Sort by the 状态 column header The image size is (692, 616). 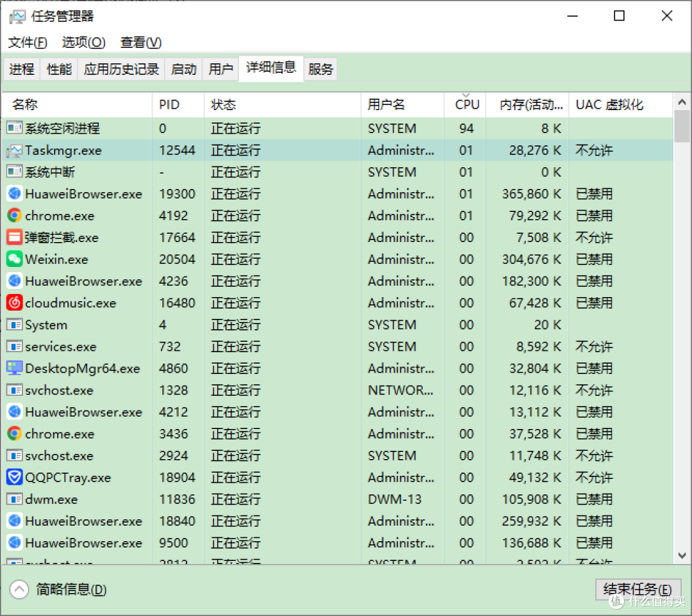point(283,105)
